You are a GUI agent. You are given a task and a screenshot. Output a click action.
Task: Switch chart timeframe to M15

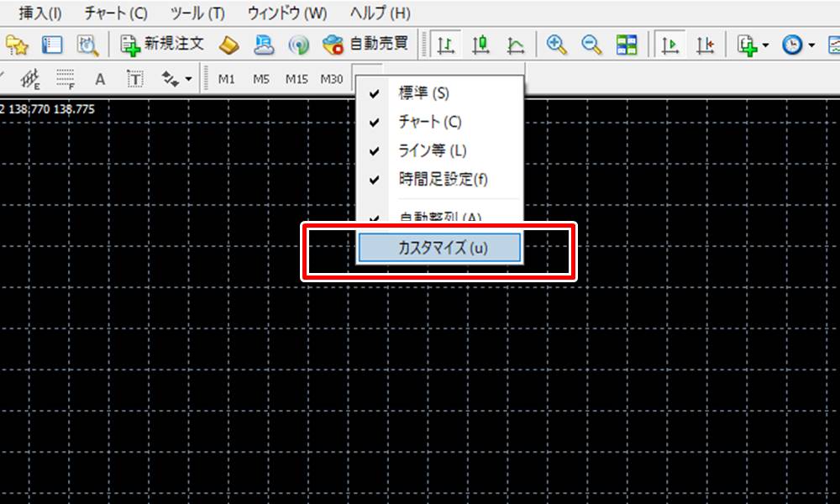pyautogui.click(x=296, y=78)
